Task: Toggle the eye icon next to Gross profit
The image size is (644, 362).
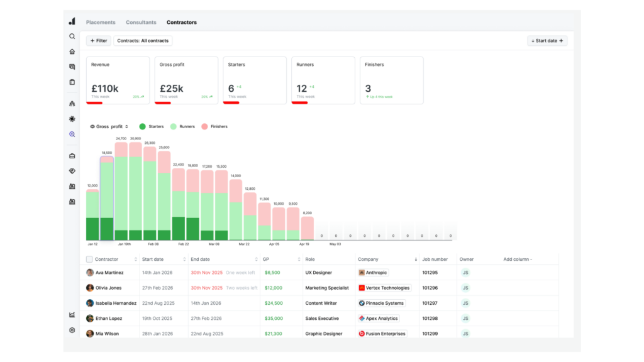Action: pos(92,126)
